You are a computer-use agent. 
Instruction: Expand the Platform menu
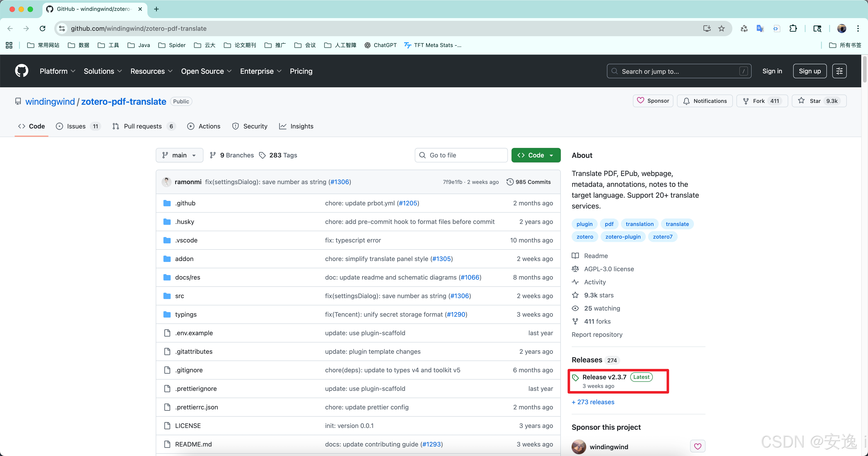tap(57, 71)
